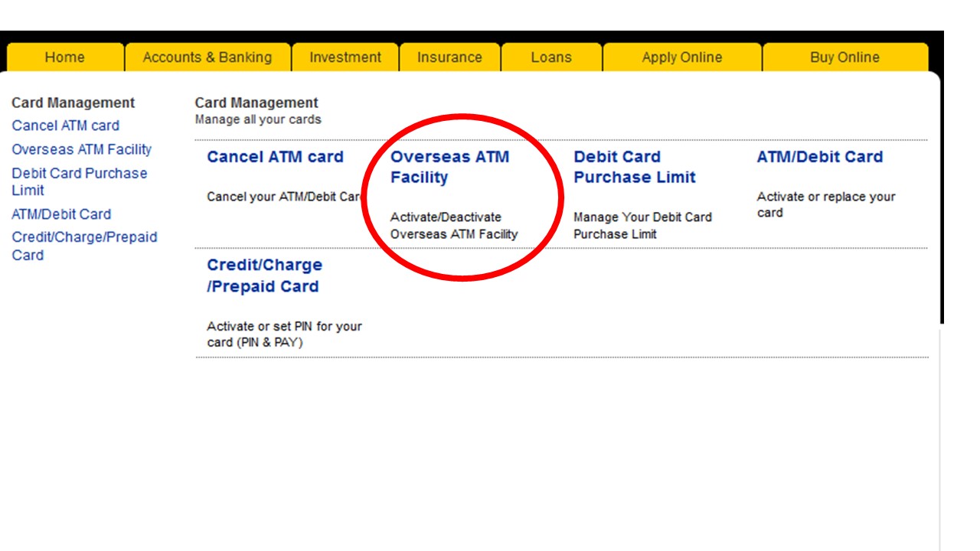Open the Insurance tab
This screenshot has width=980, height=551.
449,57
